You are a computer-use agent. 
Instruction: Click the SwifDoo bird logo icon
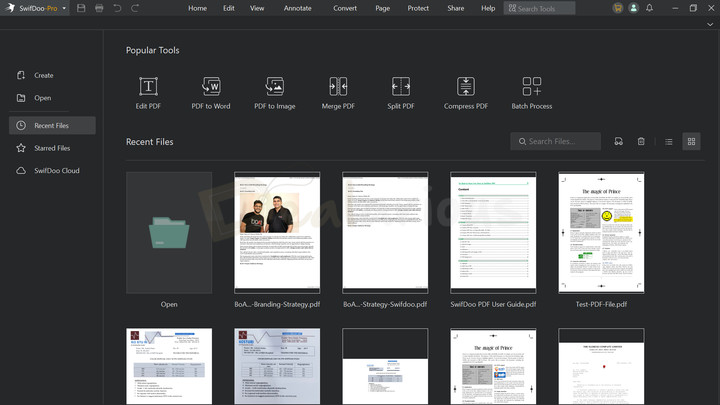point(10,8)
